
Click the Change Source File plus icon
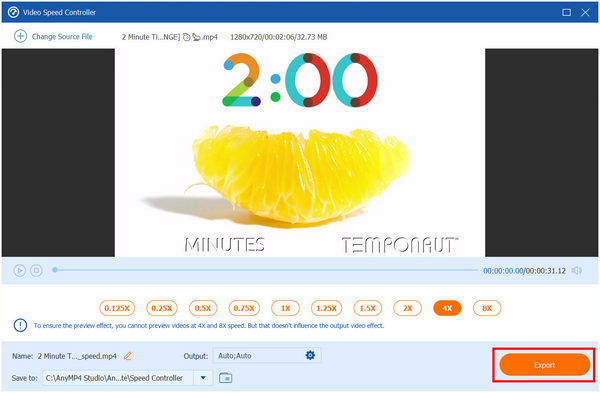coord(20,36)
